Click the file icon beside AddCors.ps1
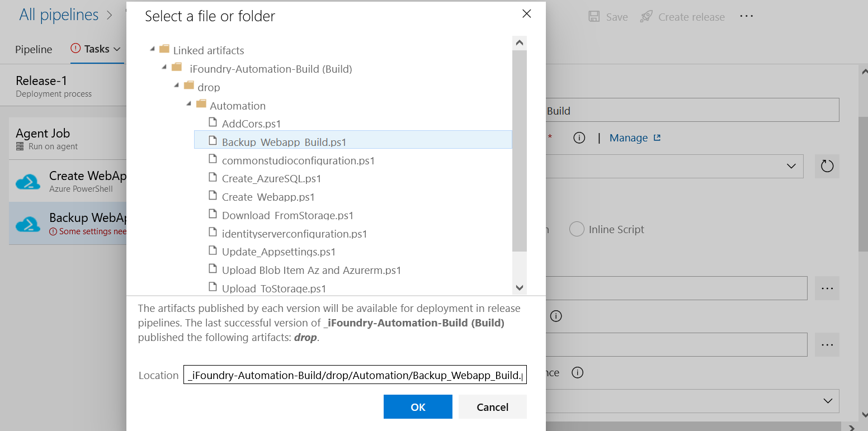Image resolution: width=868 pixels, height=431 pixels. point(213,122)
